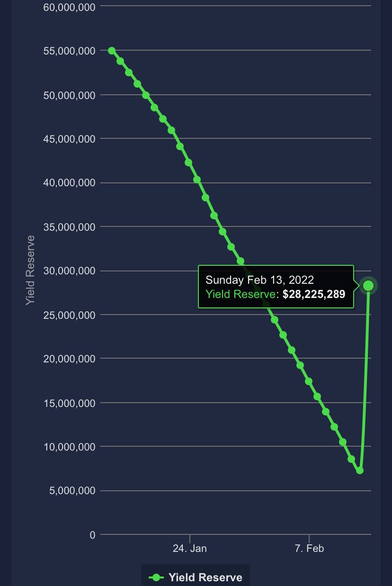Click the 0 label on the y-axis
The image size is (392, 586).
(x=92, y=535)
